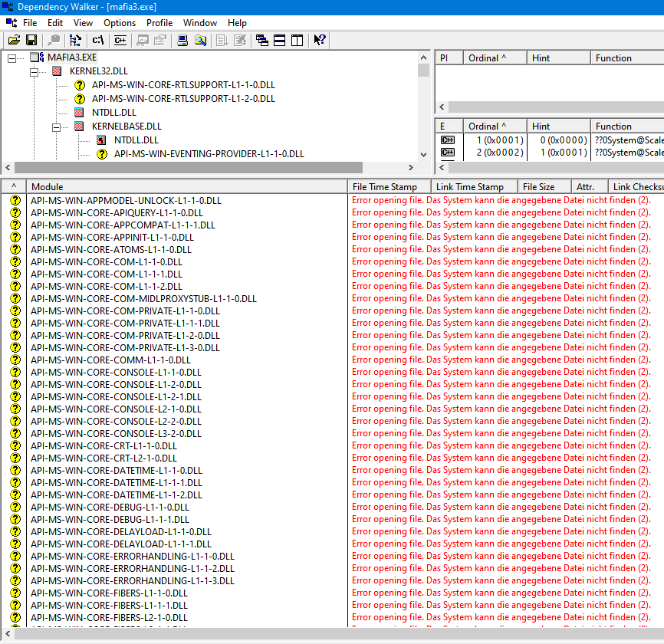Sort by File Size column header

544,187
